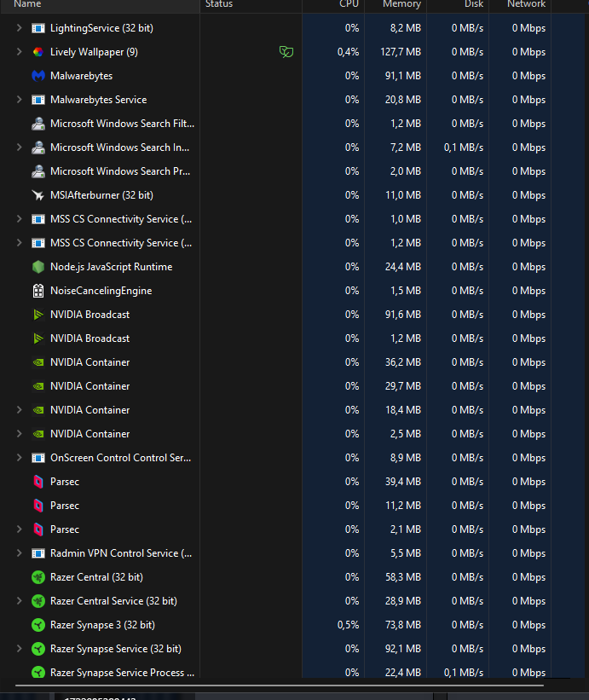
Task: Click the Lively Wallpaper colorful icon
Action: [38, 52]
